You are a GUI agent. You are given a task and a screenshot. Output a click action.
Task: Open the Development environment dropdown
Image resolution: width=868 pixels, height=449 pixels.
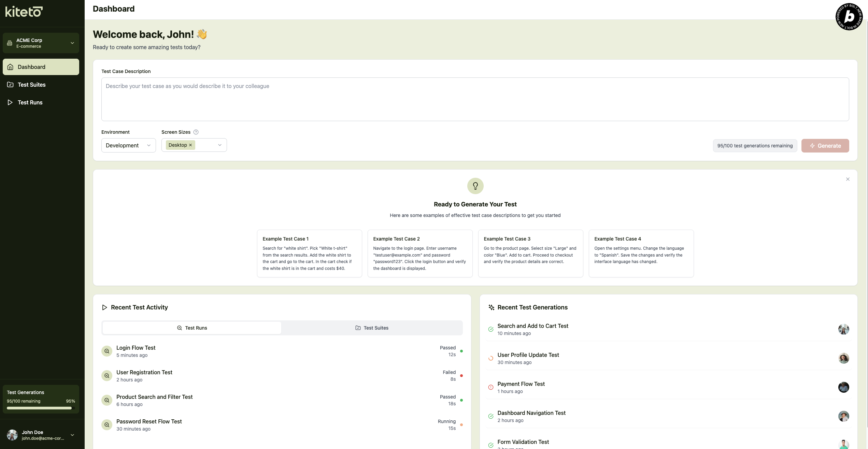[128, 145]
